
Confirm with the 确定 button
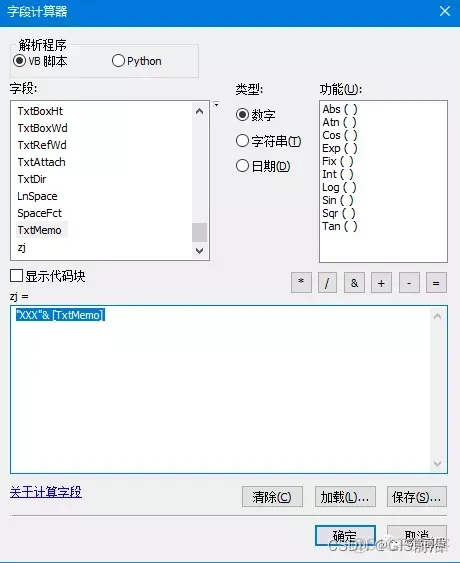point(345,536)
